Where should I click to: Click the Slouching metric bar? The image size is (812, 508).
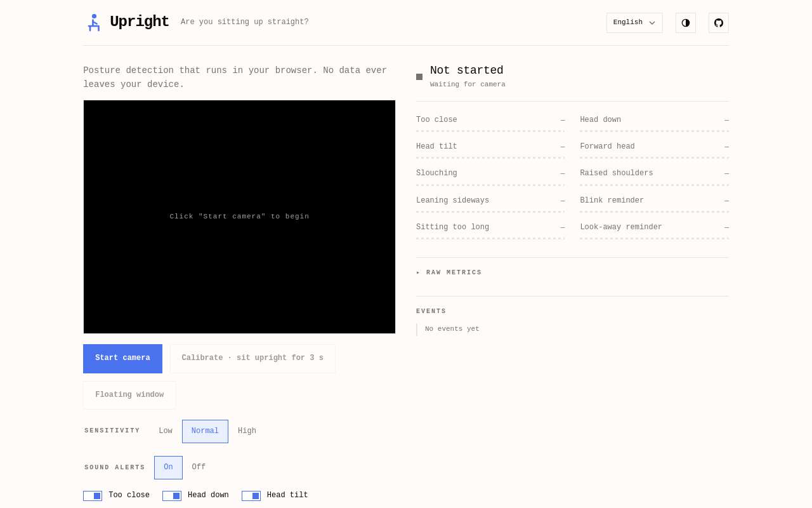(490, 185)
